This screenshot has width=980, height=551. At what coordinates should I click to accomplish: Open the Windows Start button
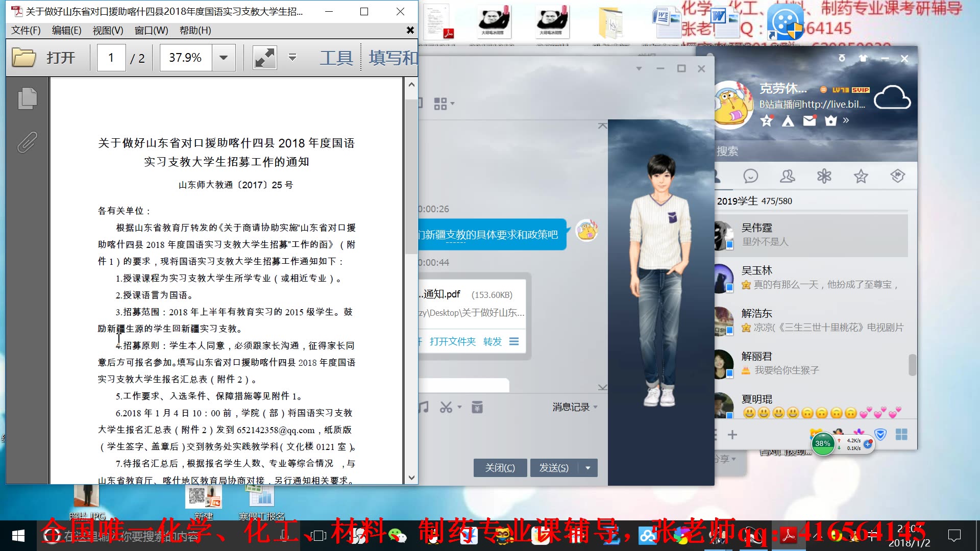18,536
